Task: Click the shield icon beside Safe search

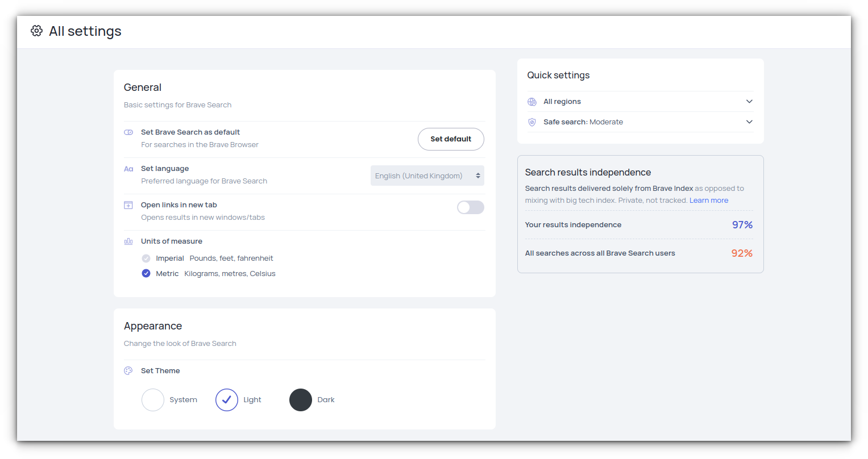Action: (532, 122)
